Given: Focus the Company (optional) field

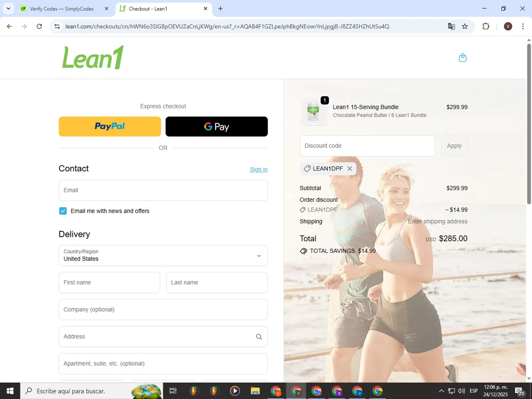Looking at the screenshot, I should tap(163, 310).
